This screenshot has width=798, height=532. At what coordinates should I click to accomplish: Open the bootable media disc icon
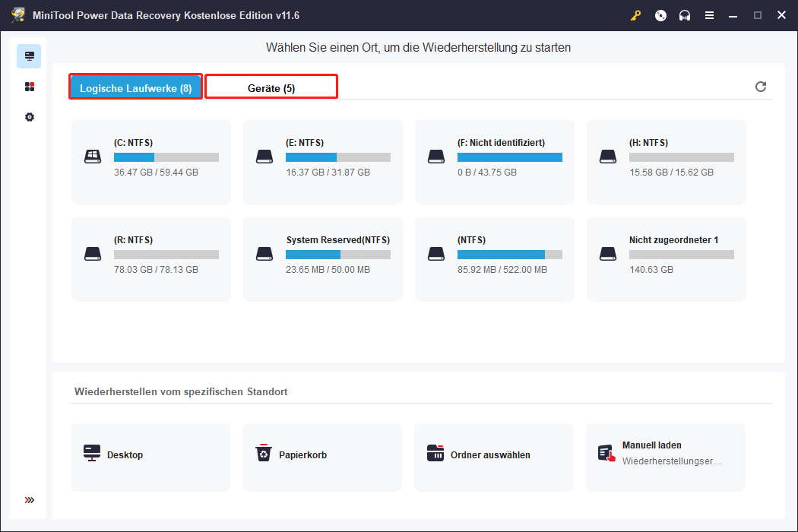click(660, 16)
